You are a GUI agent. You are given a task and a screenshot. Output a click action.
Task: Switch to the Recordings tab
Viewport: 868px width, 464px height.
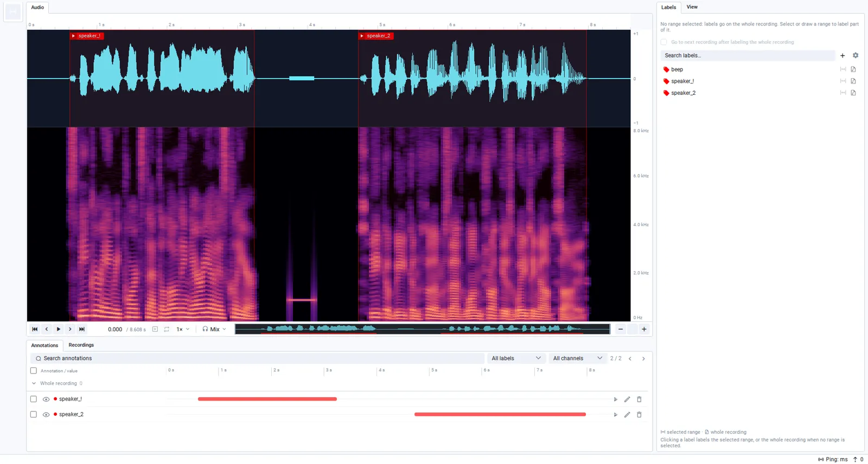coord(81,345)
